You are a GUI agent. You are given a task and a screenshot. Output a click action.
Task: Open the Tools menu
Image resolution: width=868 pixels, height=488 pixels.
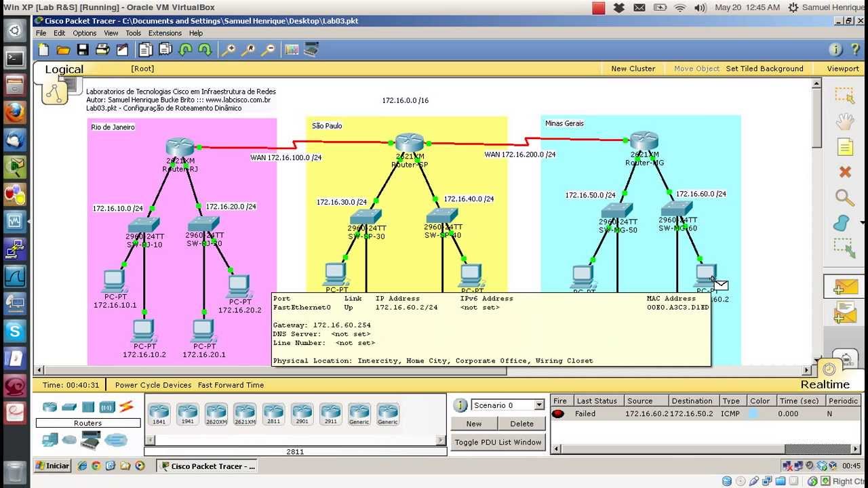[133, 33]
